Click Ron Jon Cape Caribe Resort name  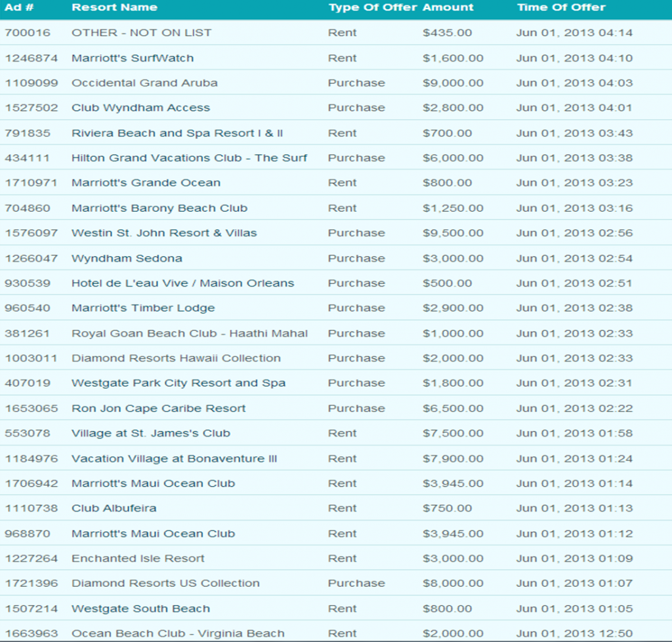click(x=159, y=409)
